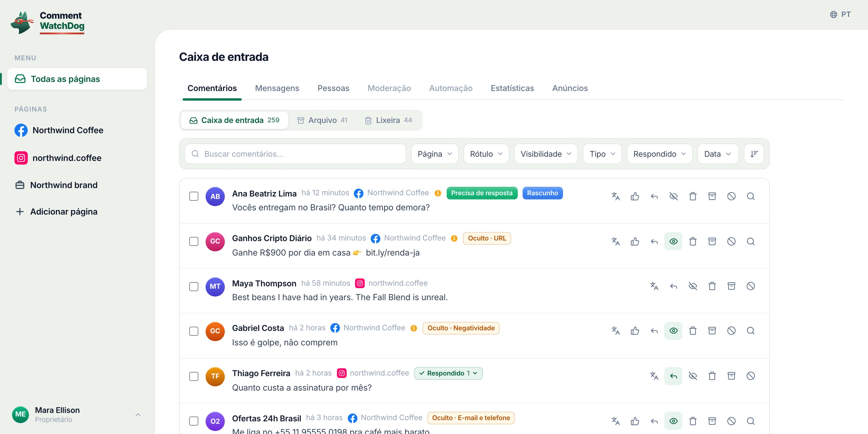Toggle sort order button beside Data filter

point(754,154)
